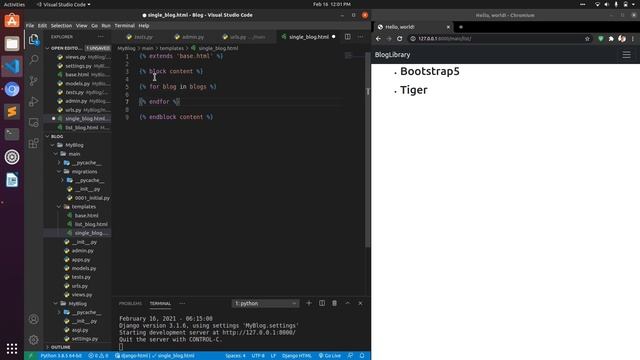Click the notifications bell in status bar
The image size is (640, 360).
click(362, 356)
